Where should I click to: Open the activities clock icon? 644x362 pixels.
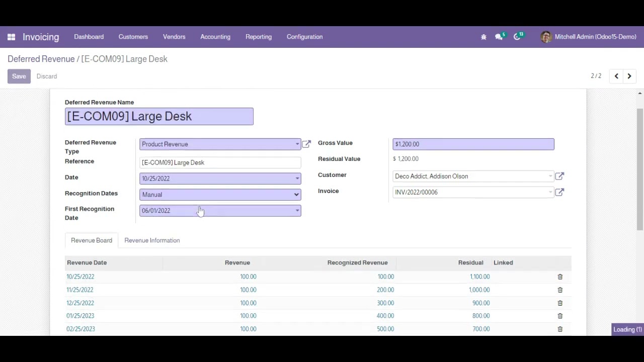(518, 36)
